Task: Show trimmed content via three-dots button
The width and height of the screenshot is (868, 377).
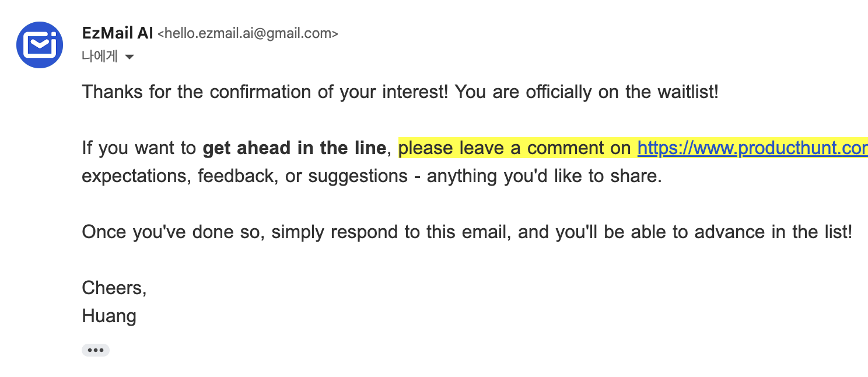Action: coord(95,350)
